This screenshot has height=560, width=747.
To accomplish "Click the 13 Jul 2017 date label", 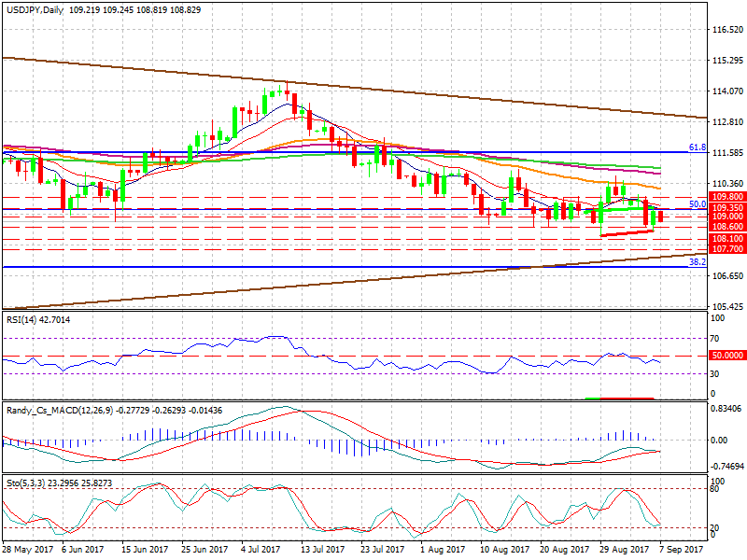I will pyautogui.click(x=322, y=549).
